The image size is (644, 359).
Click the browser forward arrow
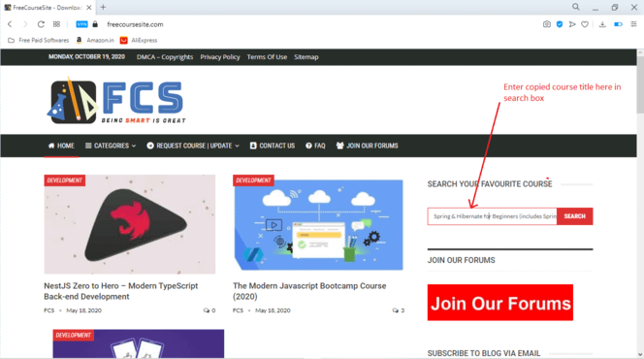pyautogui.click(x=25, y=24)
